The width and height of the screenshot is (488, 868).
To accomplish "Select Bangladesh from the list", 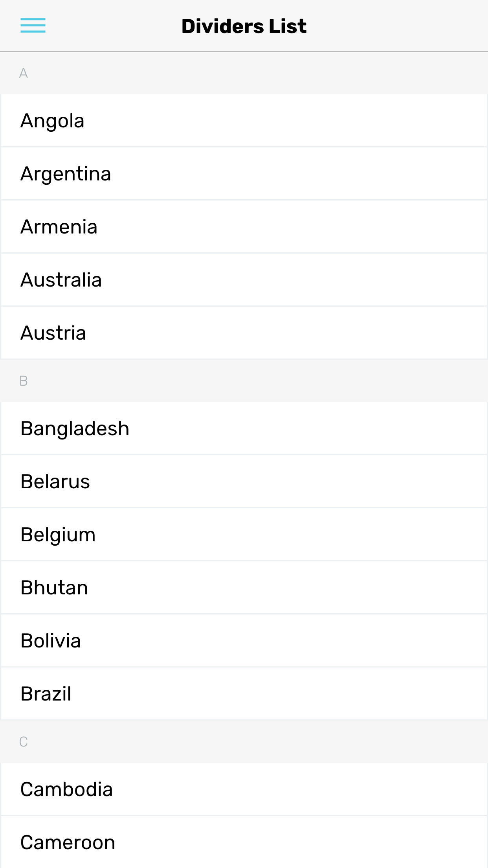I will [x=244, y=428].
